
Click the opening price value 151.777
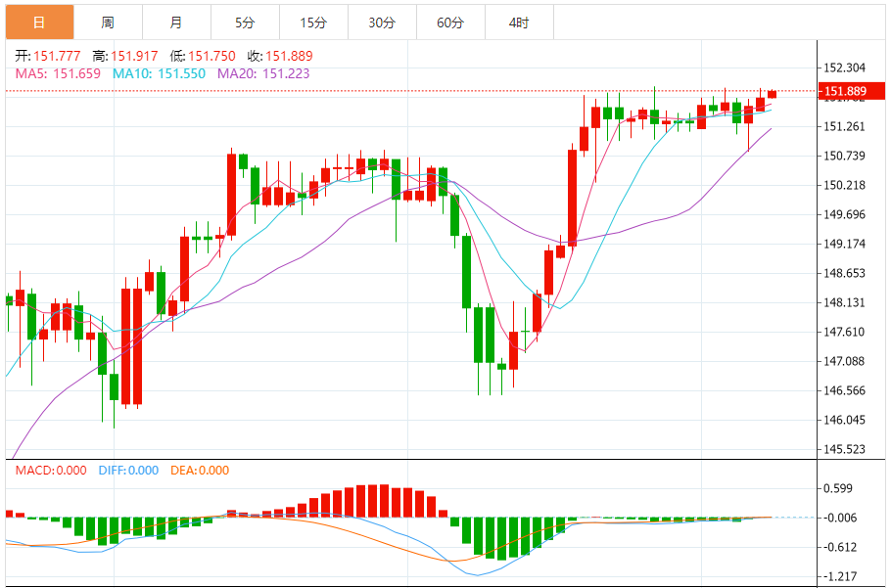(x=57, y=56)
